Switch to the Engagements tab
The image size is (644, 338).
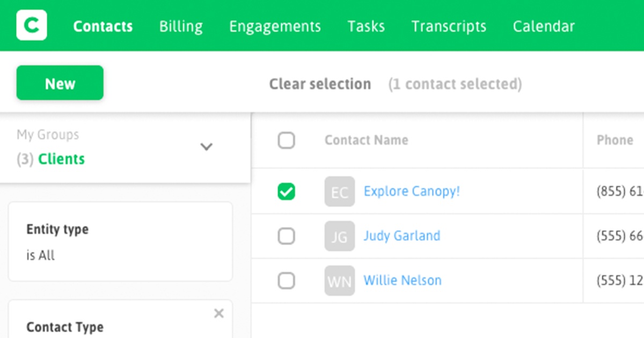pos(275,26)
